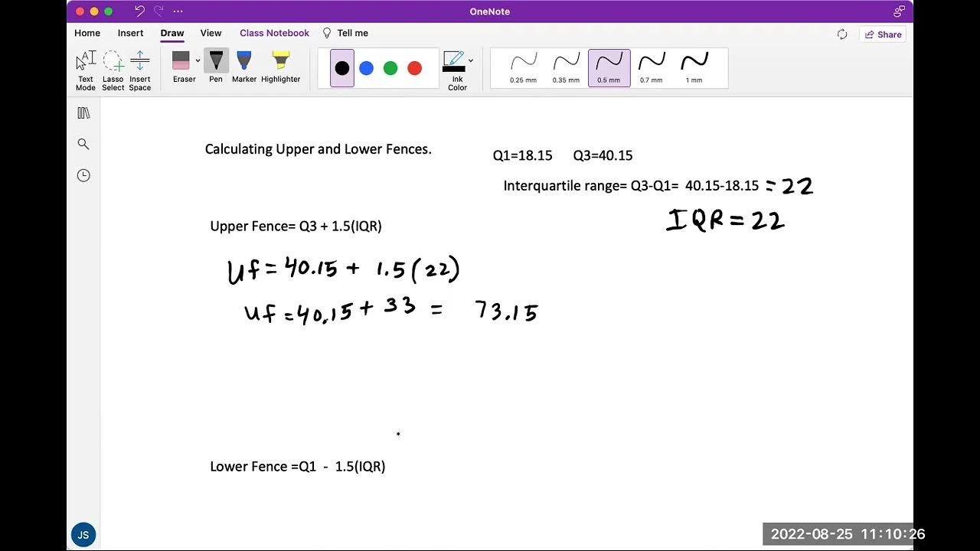Screen dimensions: 980x551
Task: Click 'Calculating Upper and Lower Fences.' title text
Action: (x=318, y=149)
